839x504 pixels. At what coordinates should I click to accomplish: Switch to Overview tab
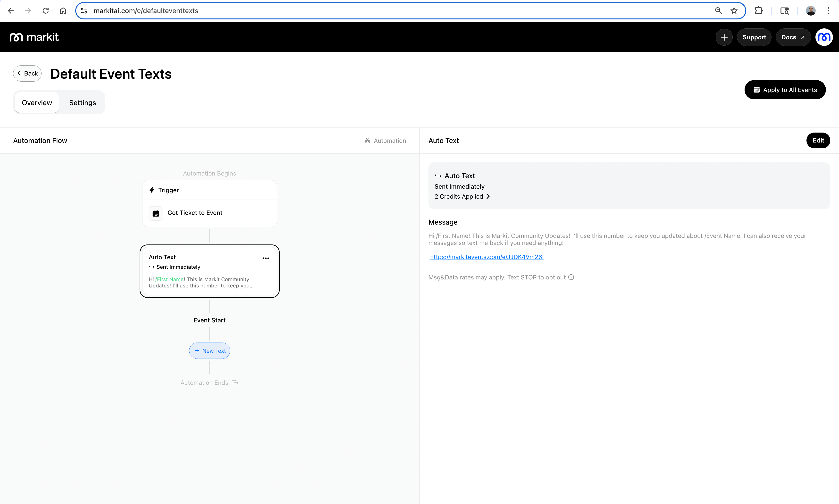tap(37, 102)
